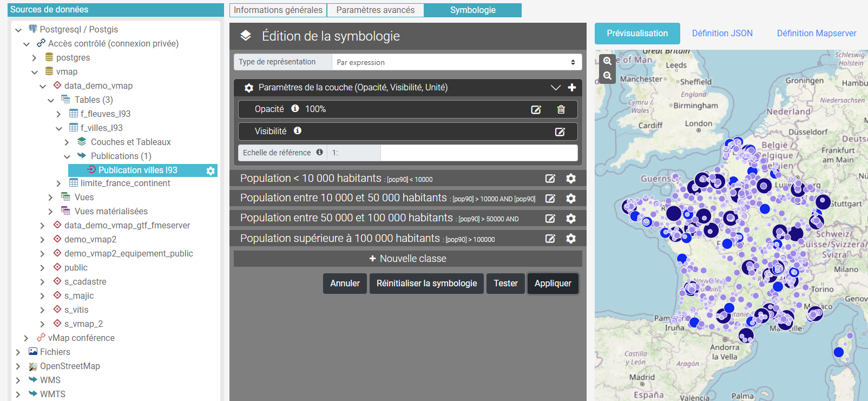Select the demo_vmap2_equipement_public schema
The image size is (868, 401).
[x=129, y=254]
